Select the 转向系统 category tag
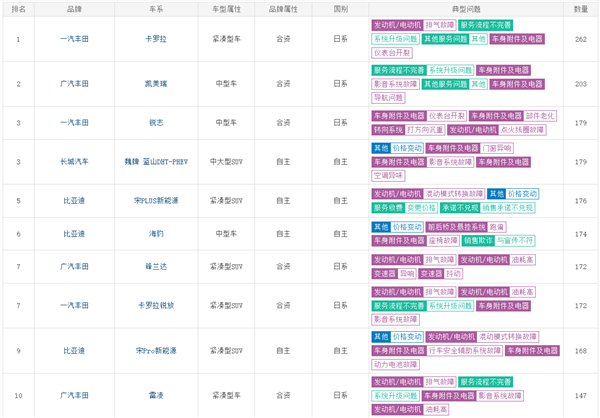 click(388, 130)
